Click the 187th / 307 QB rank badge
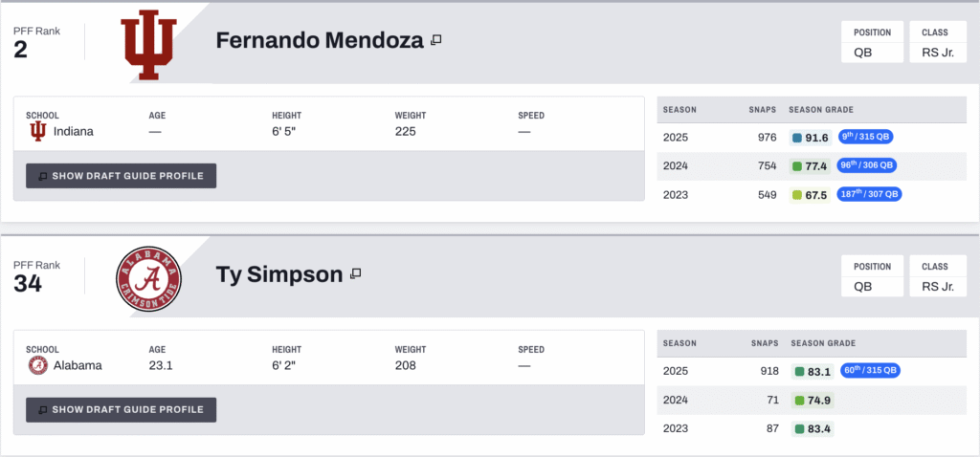This screenshot has height=457, width=980. [870, 194]
